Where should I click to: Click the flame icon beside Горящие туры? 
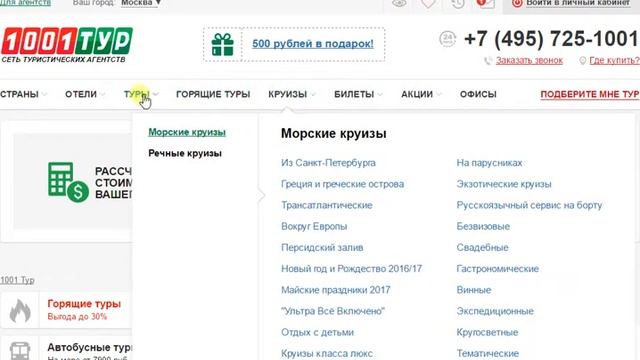point(20,310)
